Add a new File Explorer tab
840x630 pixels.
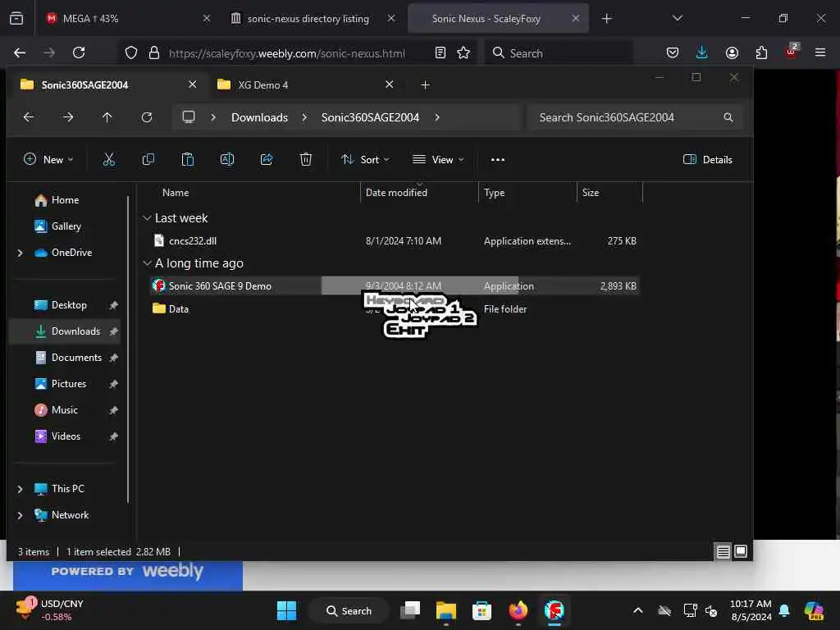tap(426, 85)
